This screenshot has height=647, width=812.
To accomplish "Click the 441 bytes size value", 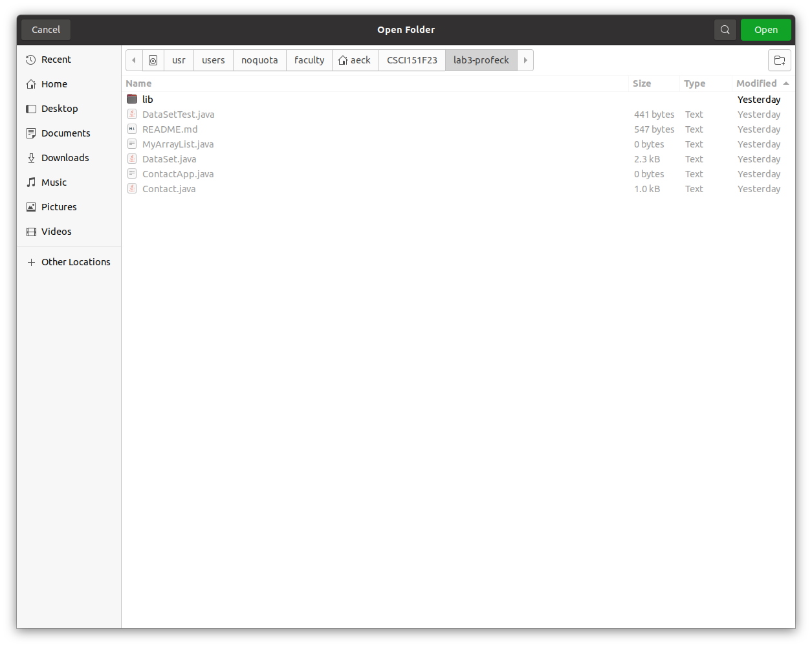I will [654, 115].
